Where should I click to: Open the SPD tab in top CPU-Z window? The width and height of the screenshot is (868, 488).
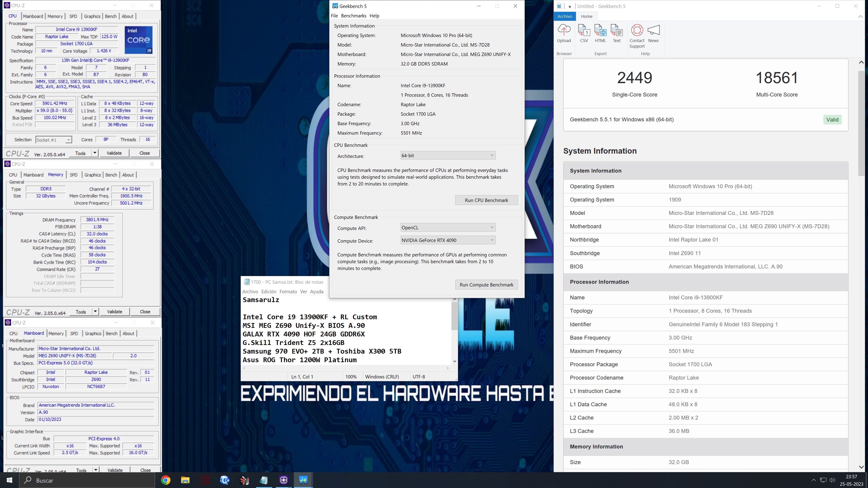click(x=73, y=16)
